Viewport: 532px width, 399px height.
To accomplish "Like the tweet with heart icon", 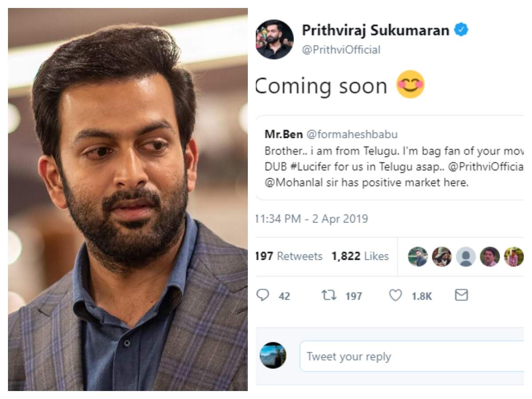I will coord(395,295).
